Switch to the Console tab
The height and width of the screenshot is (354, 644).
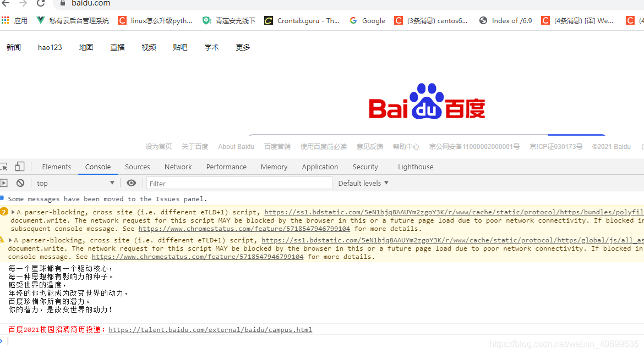point(98,167)
